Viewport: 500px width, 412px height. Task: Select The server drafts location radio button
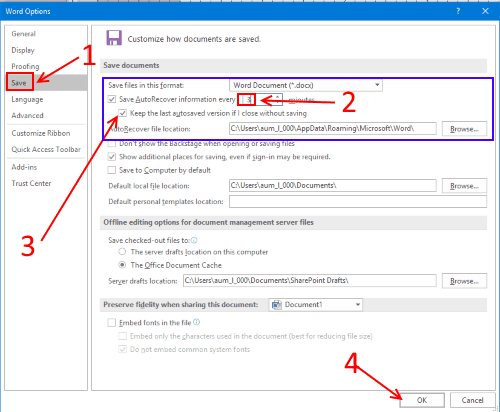click(x=122, y=252)
